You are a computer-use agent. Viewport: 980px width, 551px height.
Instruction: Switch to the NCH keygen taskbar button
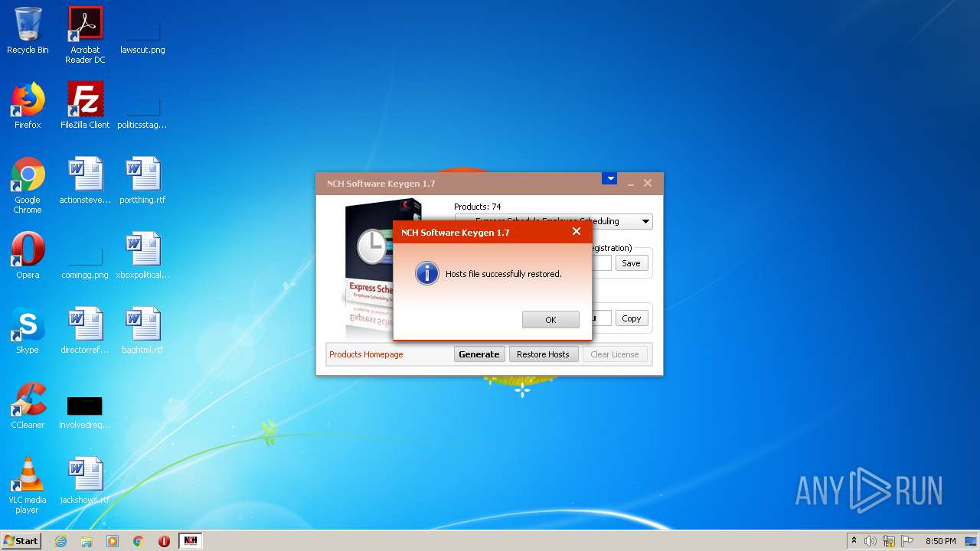(191, 540)
